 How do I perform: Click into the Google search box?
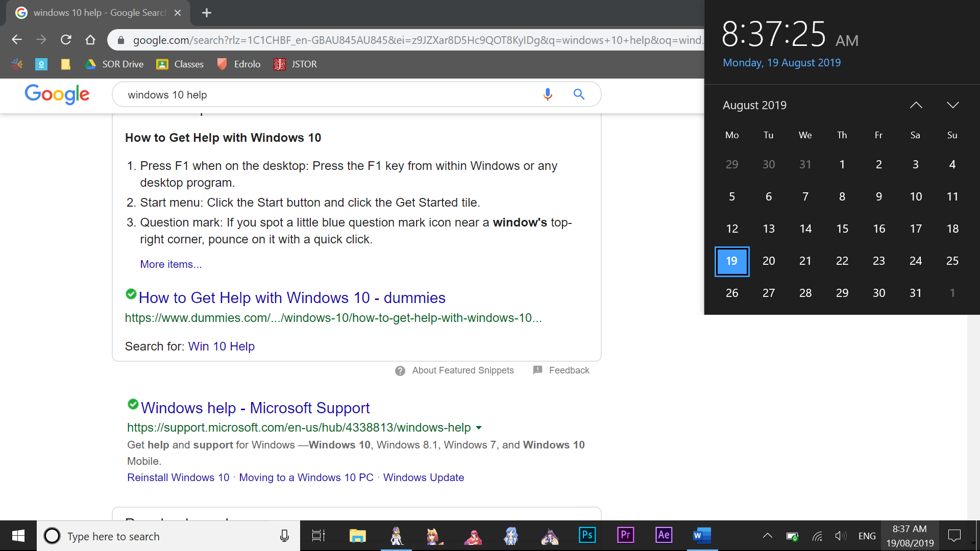pos(327,95)
